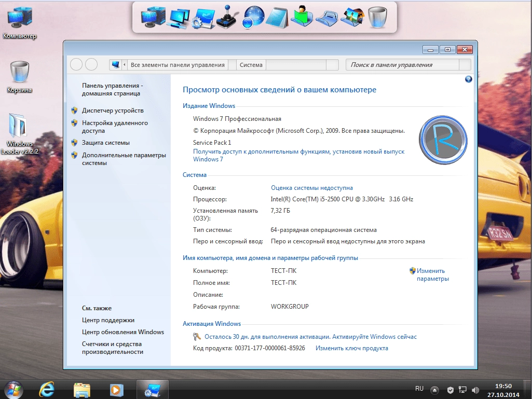Screen dimensions: 532x399
Task: Open the Computer icon in the top dock
Action: pos(153,17)
